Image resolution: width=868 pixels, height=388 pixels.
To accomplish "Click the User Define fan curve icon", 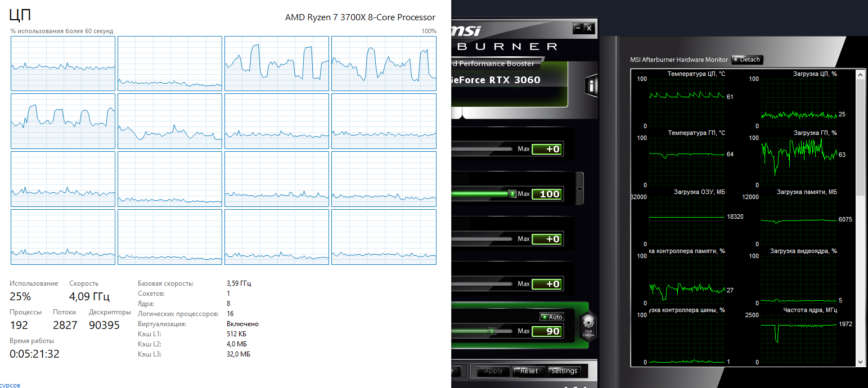I will (x=588, y=326).
